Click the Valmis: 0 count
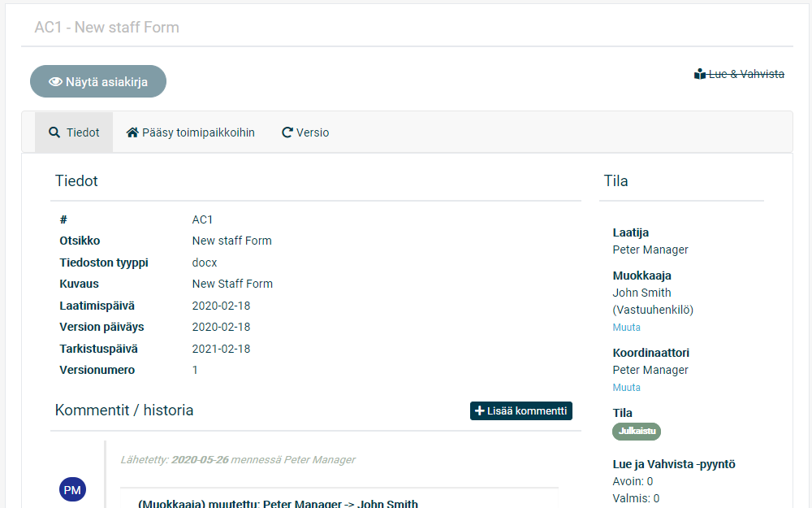The height and width of the screenshot is (508, 812). point(636,499)
